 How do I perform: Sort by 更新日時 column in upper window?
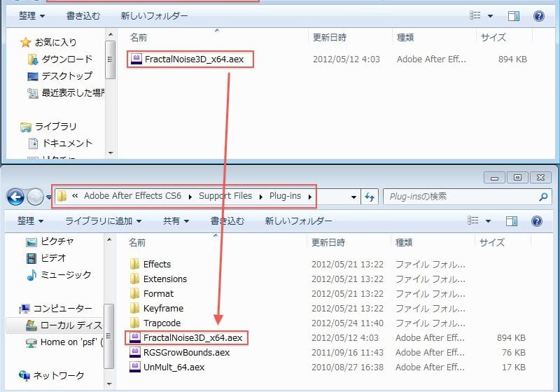pyautogui.click(x=330, y=38)
